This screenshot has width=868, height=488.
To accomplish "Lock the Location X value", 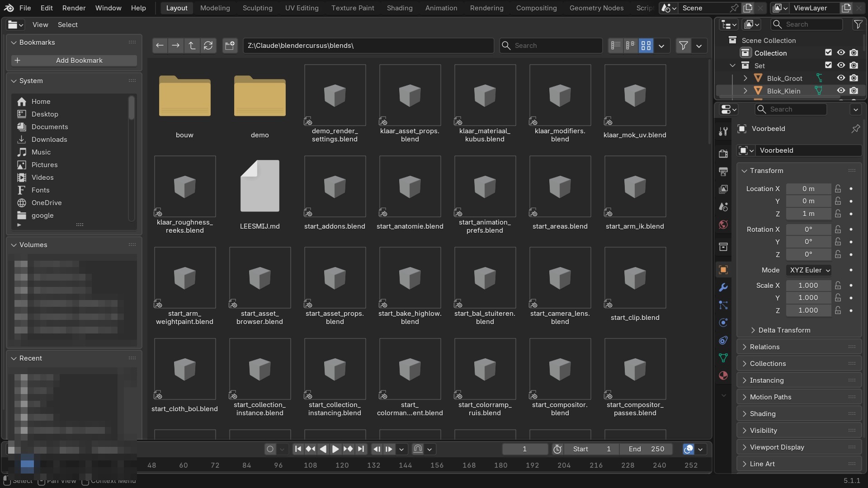I will click(x=838, y=189).
